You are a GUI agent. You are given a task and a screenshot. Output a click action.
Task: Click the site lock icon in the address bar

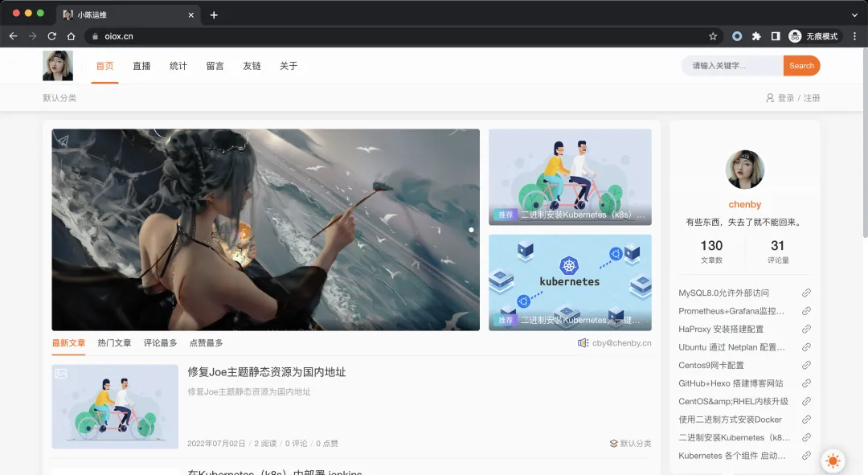click(x=95, y=36)
